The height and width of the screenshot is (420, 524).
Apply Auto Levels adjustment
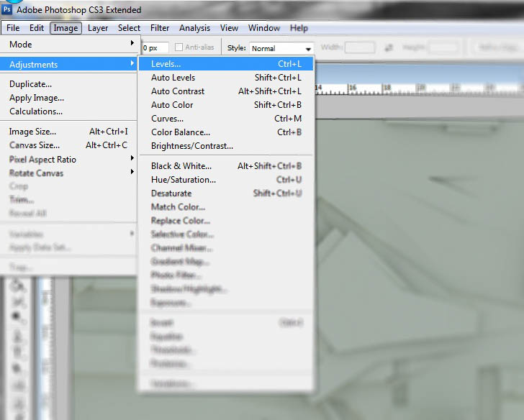226,78
